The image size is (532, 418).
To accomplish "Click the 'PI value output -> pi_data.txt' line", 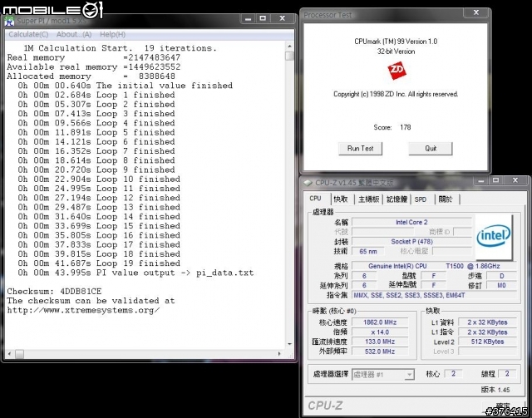I will tap(135, 273).
